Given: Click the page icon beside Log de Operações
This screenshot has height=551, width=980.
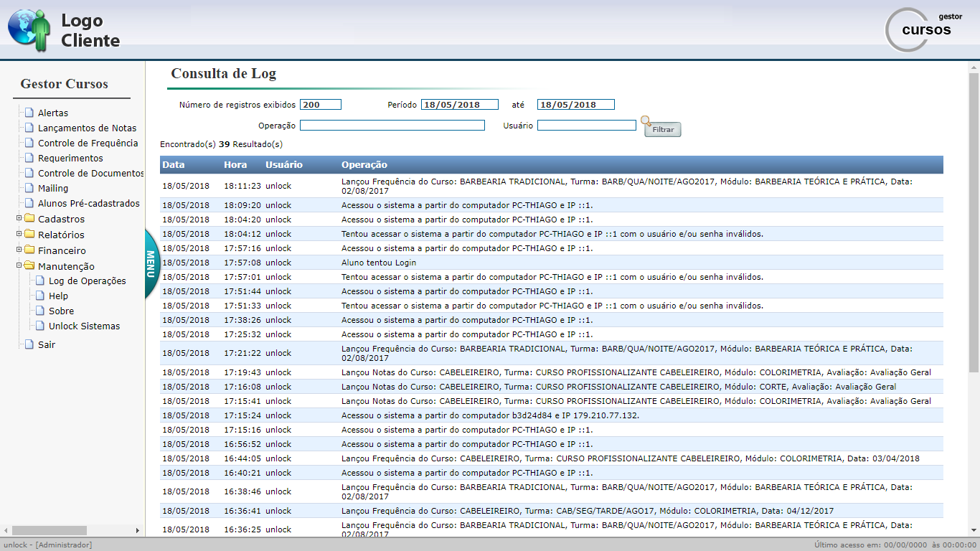Looking at the screenshot, I should [40, 281].
